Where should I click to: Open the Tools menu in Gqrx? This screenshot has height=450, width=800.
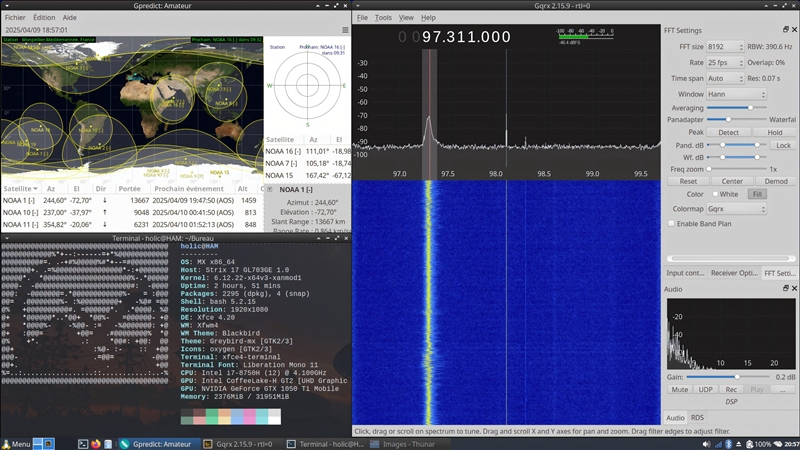click(383, 17)
